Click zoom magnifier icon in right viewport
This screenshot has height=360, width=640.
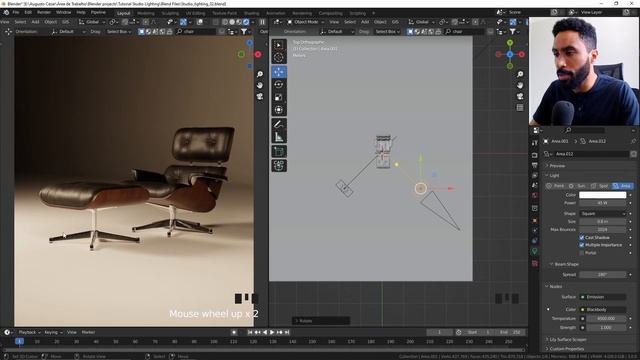tap(520, 74)
